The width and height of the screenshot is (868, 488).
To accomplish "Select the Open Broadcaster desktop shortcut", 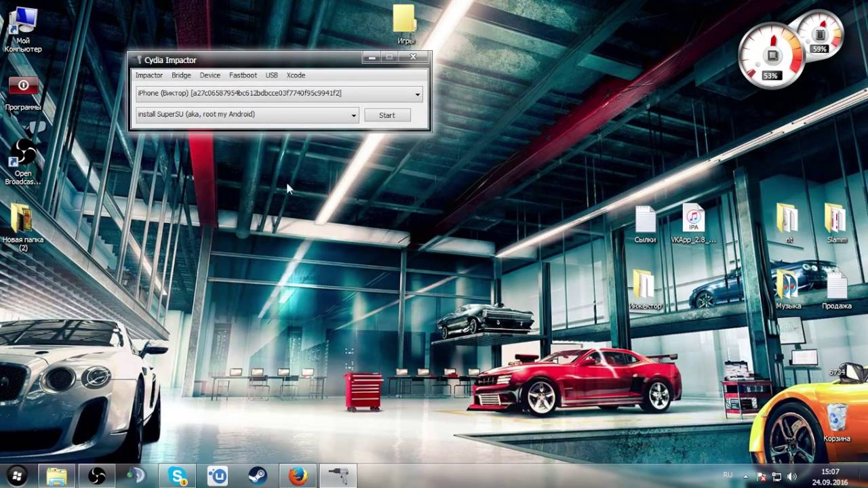I will pyautogui.click(x=23, y=161).
